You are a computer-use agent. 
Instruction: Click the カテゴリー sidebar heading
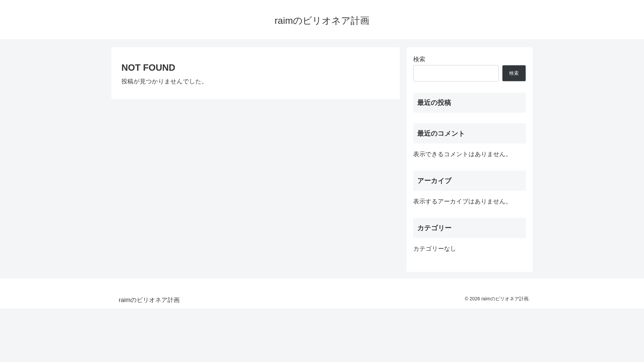click(470, 228)
